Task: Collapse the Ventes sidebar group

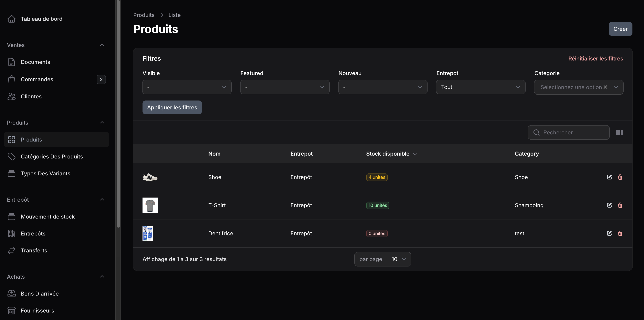Action: (102, 45)
